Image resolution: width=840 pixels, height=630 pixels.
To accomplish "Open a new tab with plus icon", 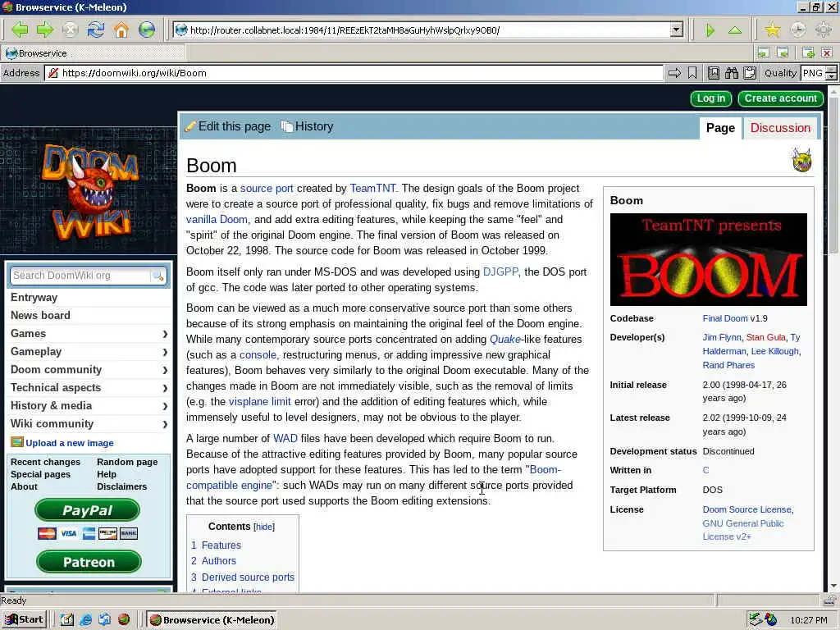I will point(808,52).
